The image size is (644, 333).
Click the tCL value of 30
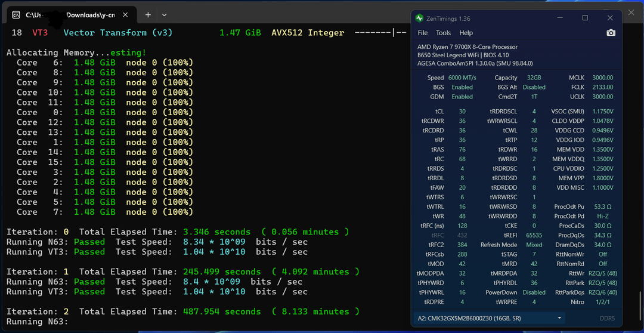pos(462,112)
